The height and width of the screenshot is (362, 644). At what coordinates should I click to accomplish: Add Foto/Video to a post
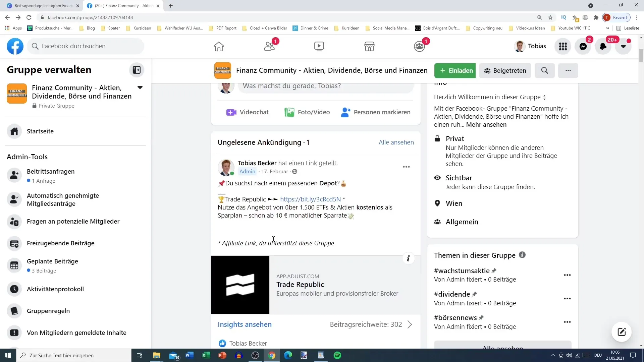coord(307,112)
